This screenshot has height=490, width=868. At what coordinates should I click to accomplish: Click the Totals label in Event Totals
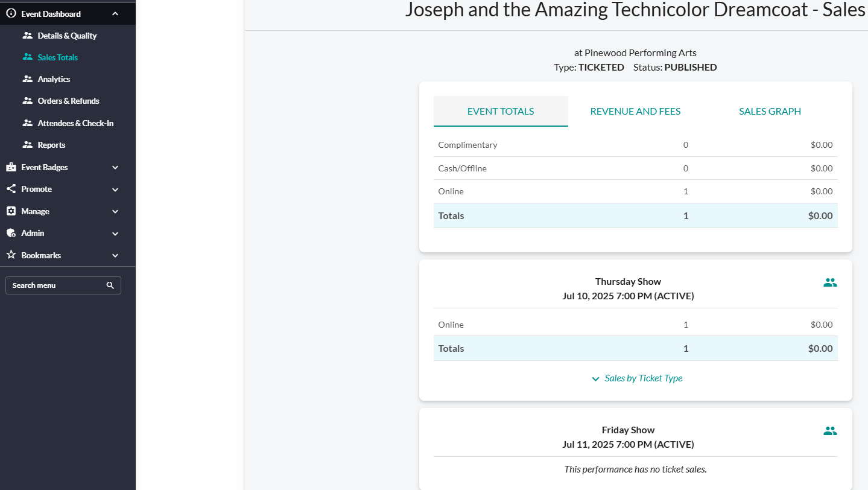[x=451, y=215]
